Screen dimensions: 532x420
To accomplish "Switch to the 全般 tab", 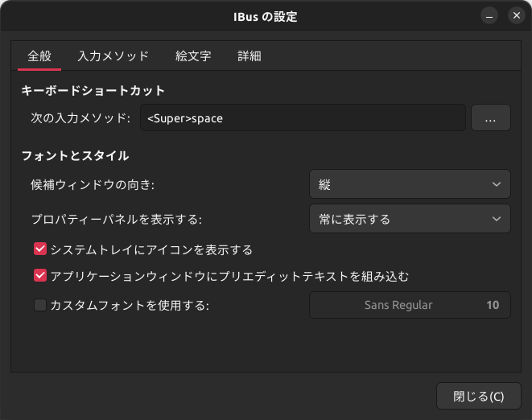I will click(x=39, y=56).
